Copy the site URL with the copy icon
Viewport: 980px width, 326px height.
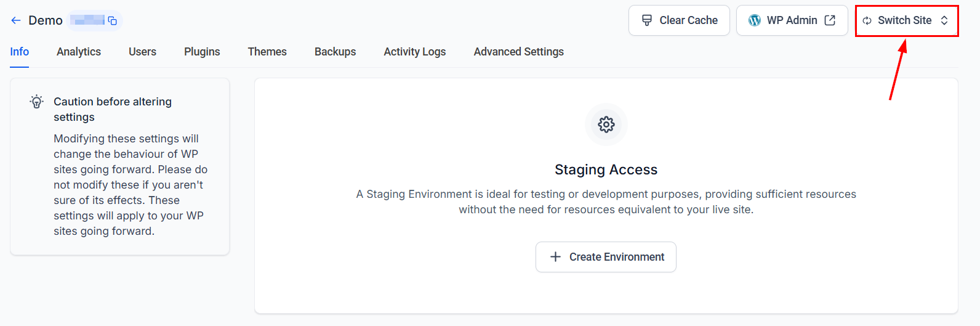tap(113, 20)
